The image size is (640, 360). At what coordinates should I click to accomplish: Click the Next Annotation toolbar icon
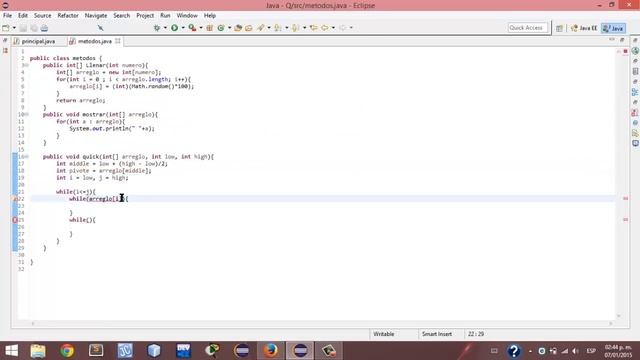click(278, 28)
